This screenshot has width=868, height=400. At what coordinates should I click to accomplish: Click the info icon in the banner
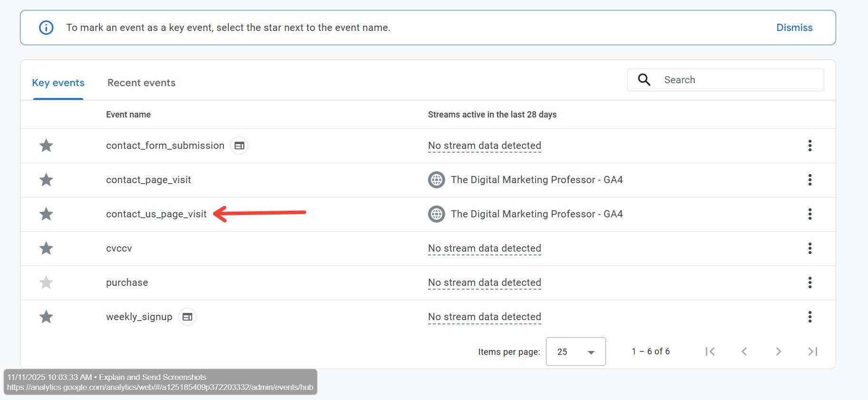pos(46,28)
